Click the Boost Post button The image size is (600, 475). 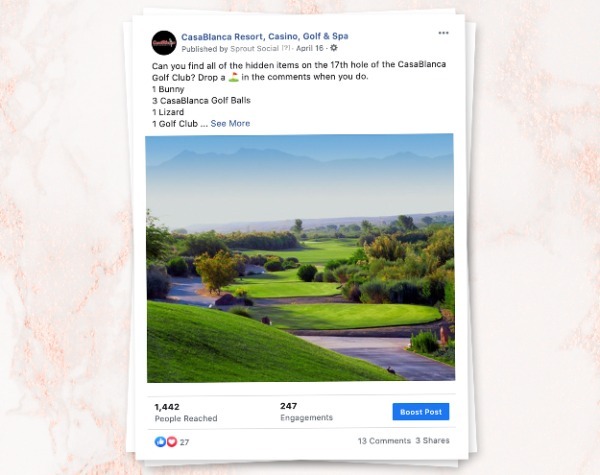point(421,412)
